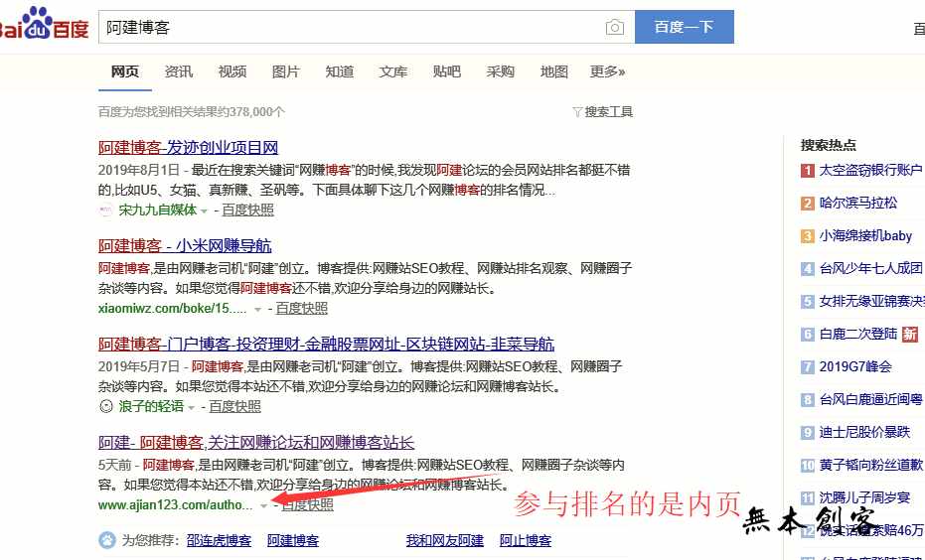Open hot topic 哈尔滨马拉松
This screenshot has width=925, height=560.
[858, 204]
